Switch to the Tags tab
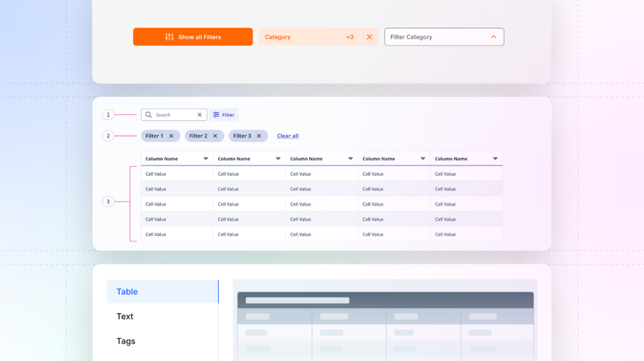644x361 pixels. tap(126, 341)
